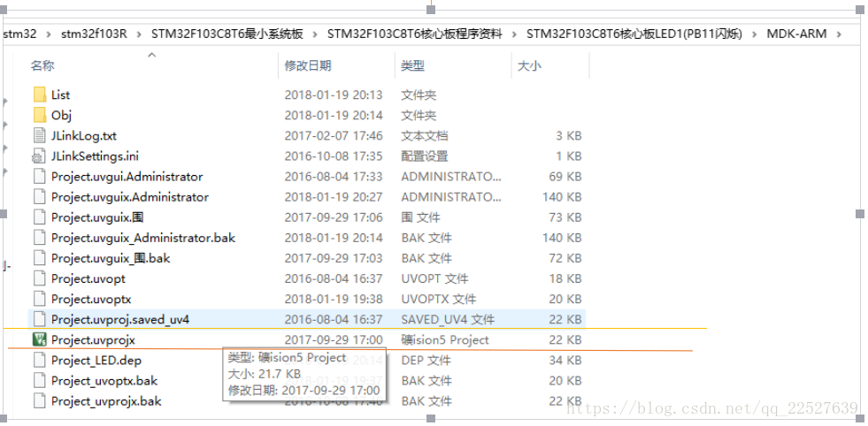Screen dimensions: 868x426
Task: Expand chevron after STM32F103C8T6最小系统板 breadcrumb
Action: pyautogui.click(x=316, y=34)
